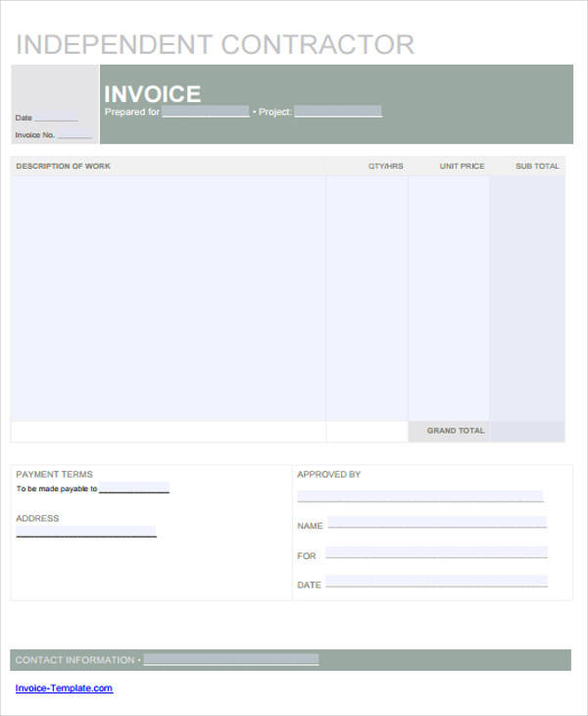588x716 pixels.
Task: Select the Project input field
Action: pos(338,112)
